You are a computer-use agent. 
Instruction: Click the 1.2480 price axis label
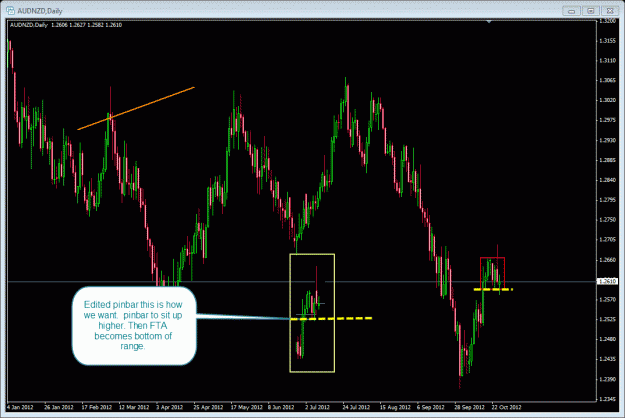pos(607,339)
